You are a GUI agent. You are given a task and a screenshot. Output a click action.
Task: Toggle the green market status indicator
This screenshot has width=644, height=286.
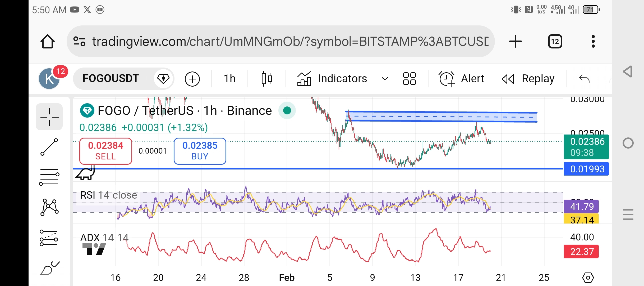point(287,110)
